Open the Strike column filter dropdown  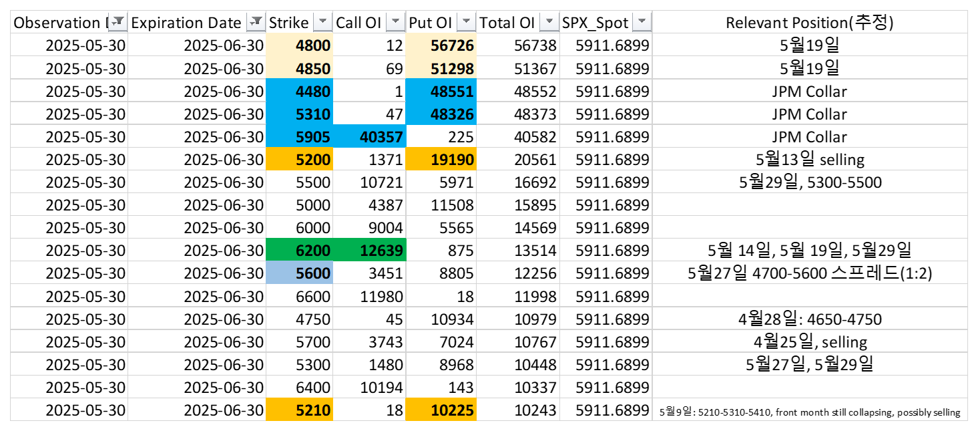pos(323,22)
